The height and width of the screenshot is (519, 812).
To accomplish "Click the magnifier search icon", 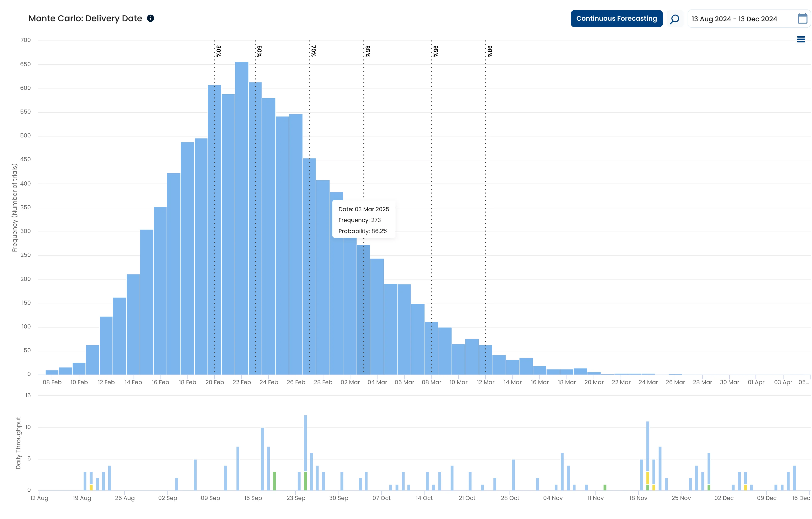I will pyautogui.click(x=675, y=19).
